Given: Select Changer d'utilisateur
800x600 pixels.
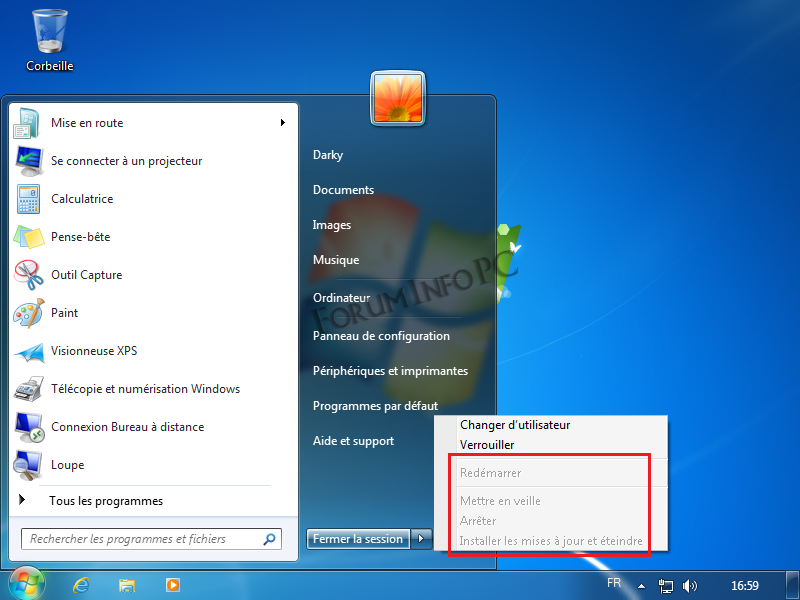Looking at the screenshot, I should [551, 425].
